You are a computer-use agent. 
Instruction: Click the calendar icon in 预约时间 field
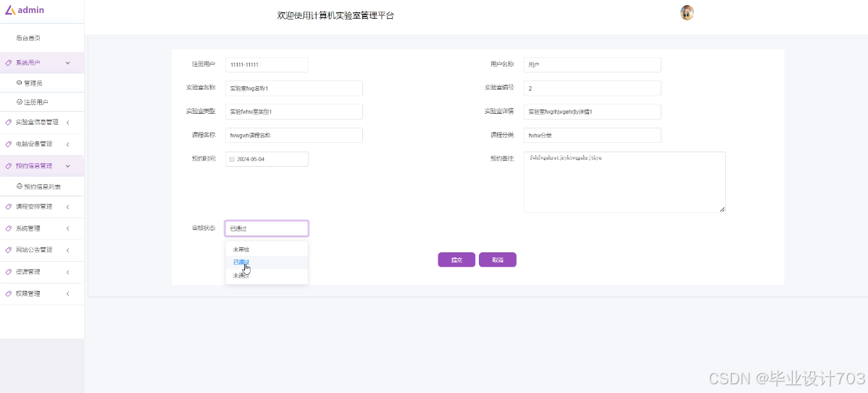[232, 159]
